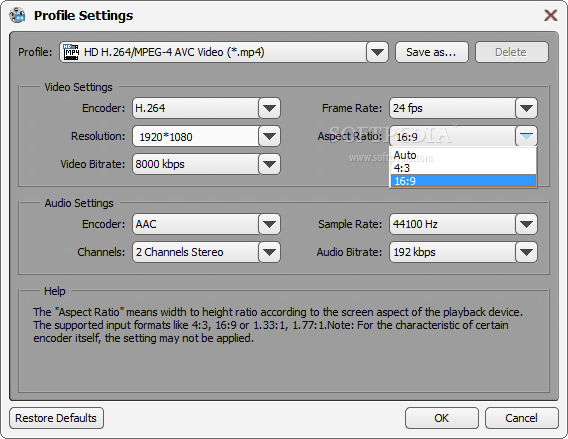Expand the Channels dropdown arrow
The image size is (568, 439).
[x=269, y=252]
